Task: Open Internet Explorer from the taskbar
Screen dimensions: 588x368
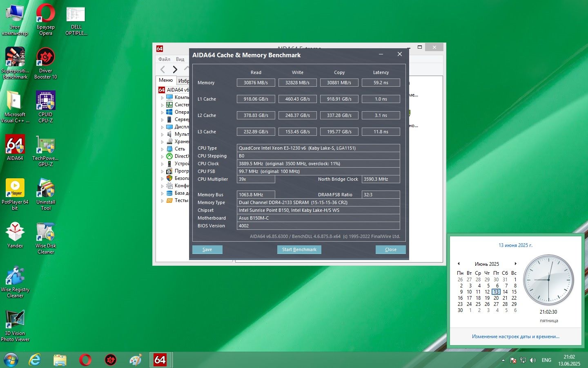Action: point(35,360)
